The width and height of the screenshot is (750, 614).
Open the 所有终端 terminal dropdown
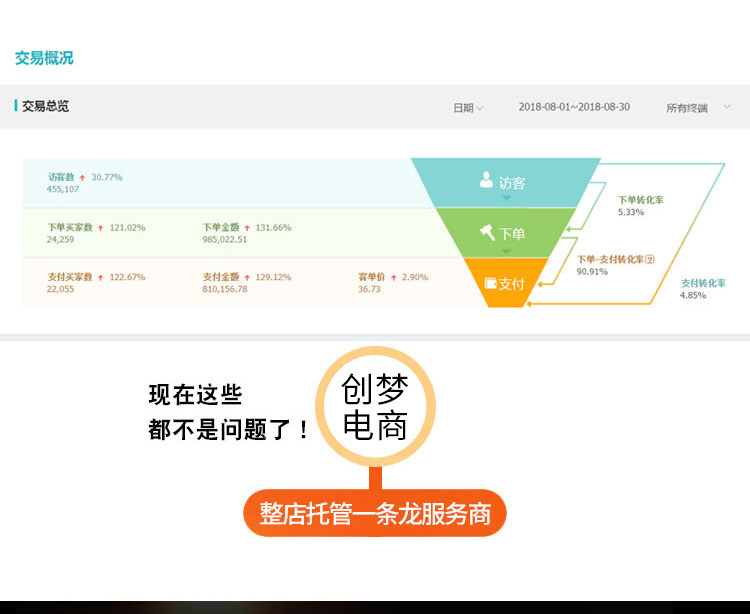click(698, 108)
